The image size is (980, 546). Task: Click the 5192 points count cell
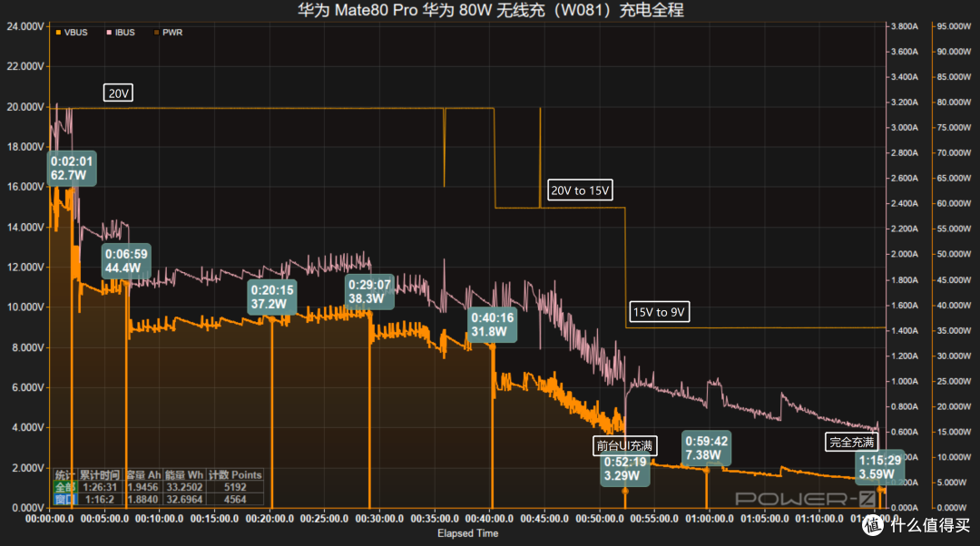pyautogui.click(x=235, y=487)
